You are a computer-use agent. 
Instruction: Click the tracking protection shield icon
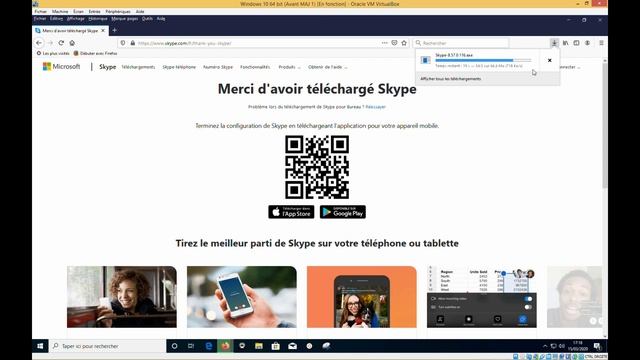point(123,43)
